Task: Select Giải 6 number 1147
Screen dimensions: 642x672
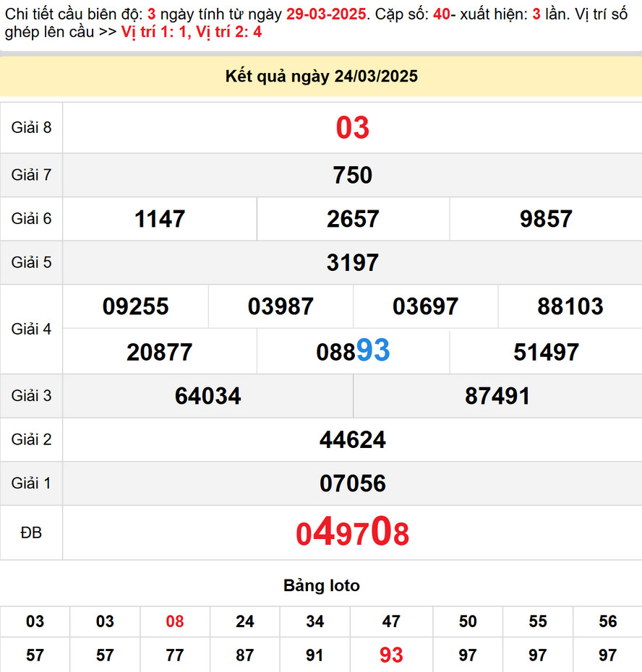Action: coord(160,219)
